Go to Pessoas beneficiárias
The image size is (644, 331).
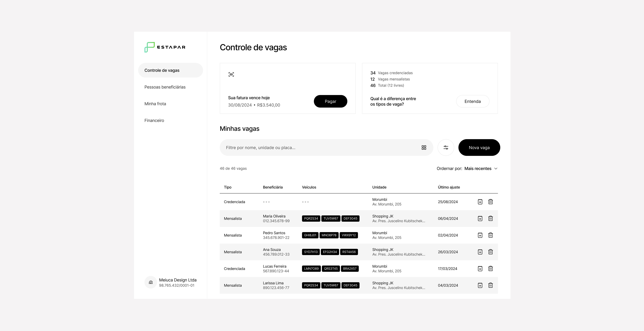pyautogui.click(x=165, y=87)
